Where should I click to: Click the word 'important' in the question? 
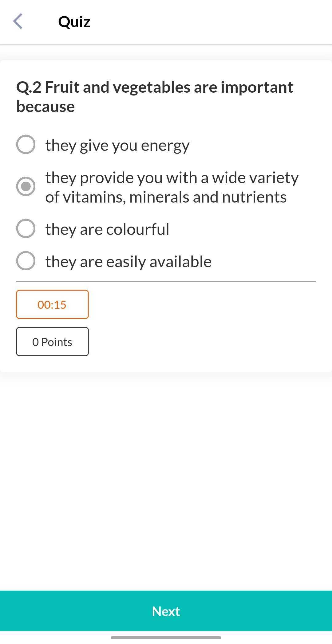(x=257, y=87)
